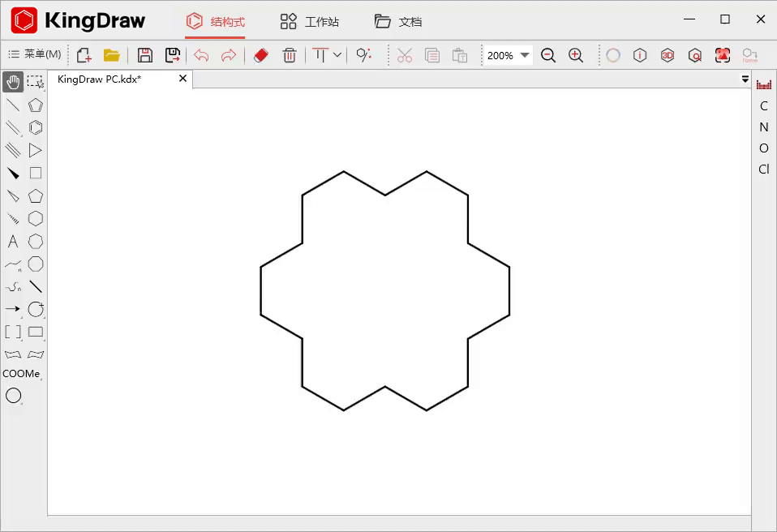Select the triple bond tool
777x532 pixels.
[x=13, y=150]
